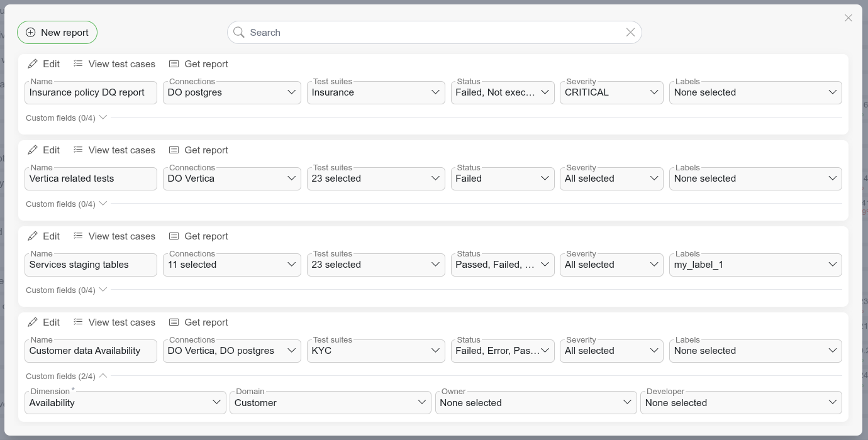
Task: Open Status dropdown showing Passed, Failed
Action: [503, 265]
